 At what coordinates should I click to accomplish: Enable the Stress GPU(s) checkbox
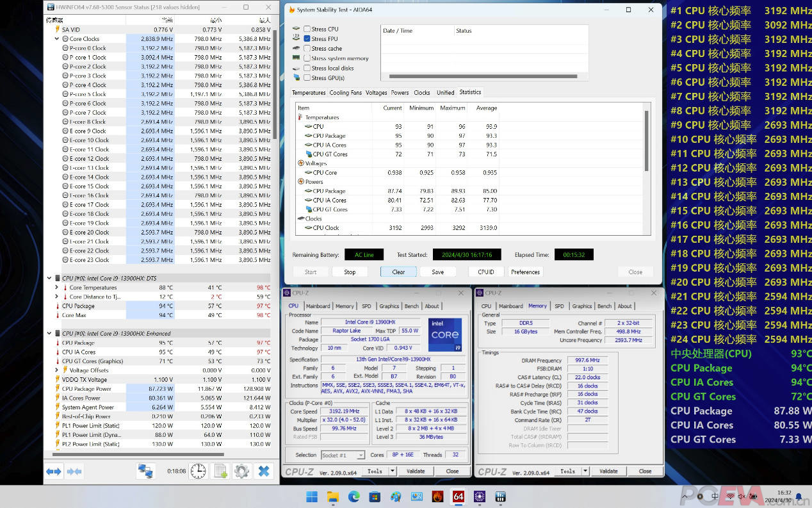click(x=307, y=78)
